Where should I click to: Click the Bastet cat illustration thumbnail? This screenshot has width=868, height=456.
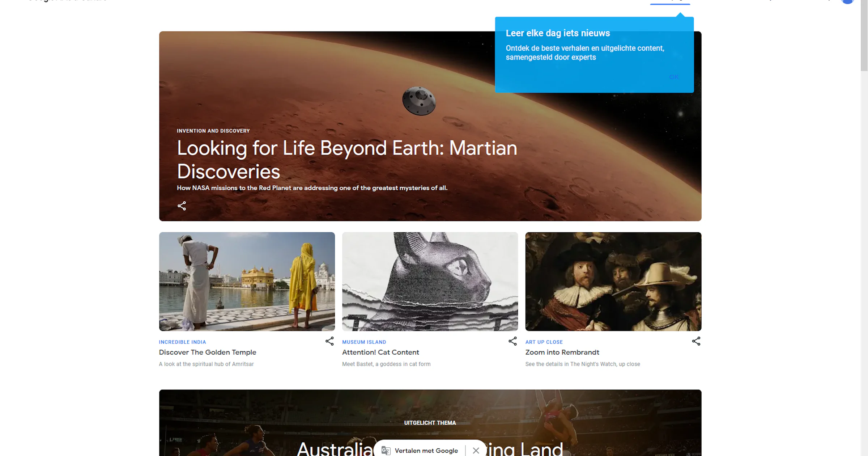coord(430,282)
